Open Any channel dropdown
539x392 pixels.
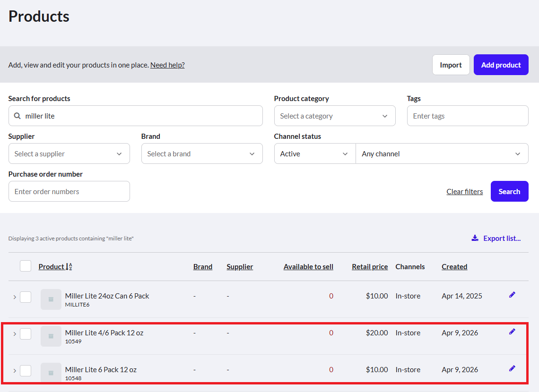[442, 154]
